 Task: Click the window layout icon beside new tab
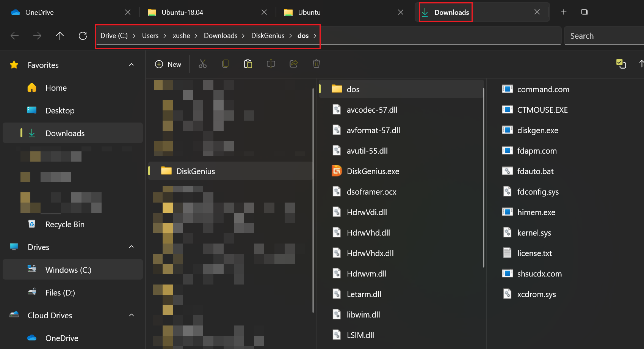click(584, 12)
